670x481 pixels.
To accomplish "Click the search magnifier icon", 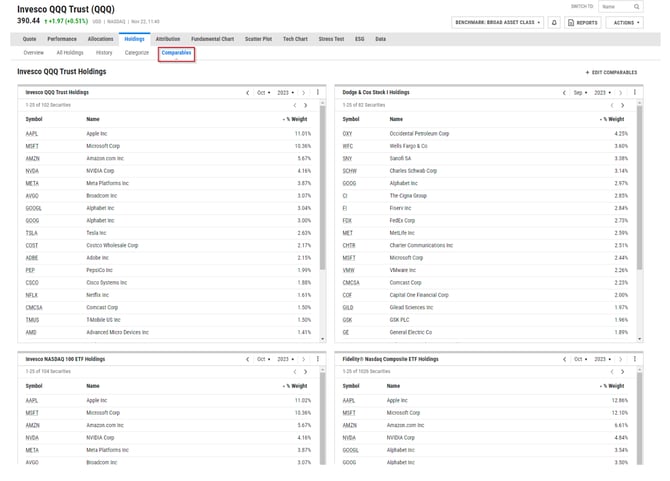I will pos(636,6).
